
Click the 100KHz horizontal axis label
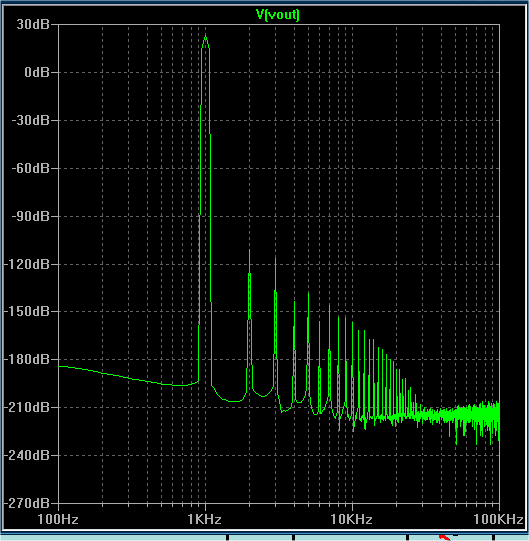[x=498, y=519]
